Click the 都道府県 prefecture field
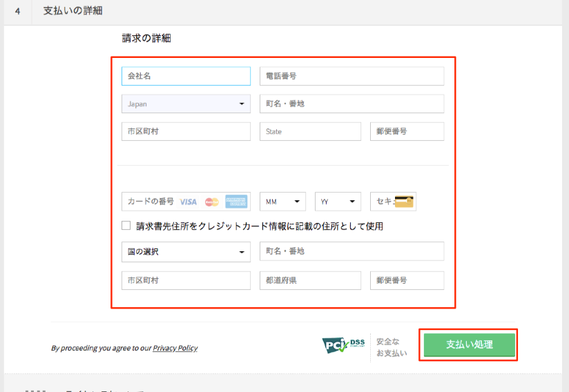The image size is (569, 392). tap(310, 281)
